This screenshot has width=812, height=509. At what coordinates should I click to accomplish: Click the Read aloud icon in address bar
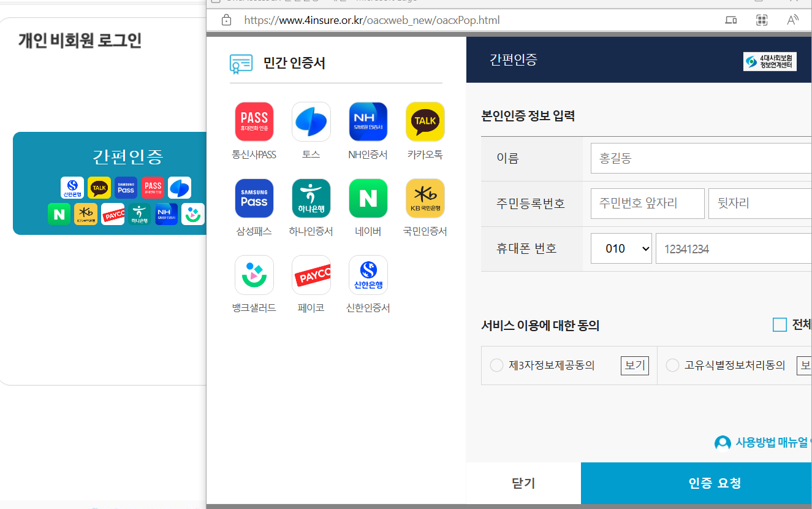(792, 20)
